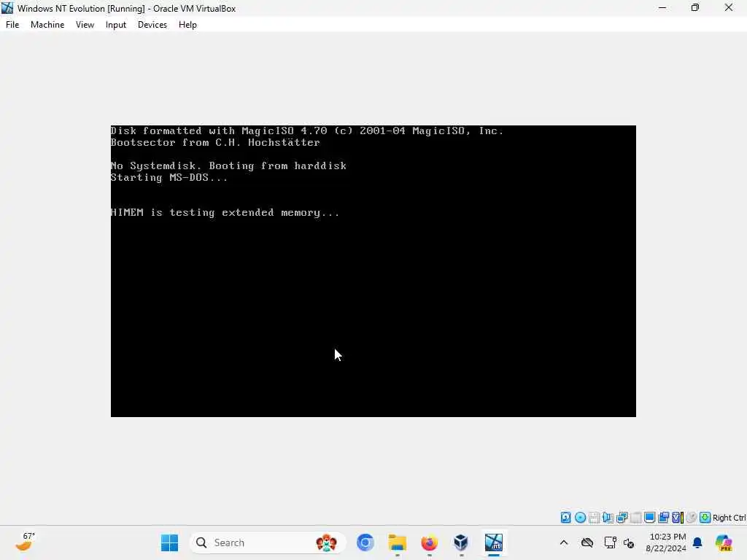Open the File menu

click(12, 25)
